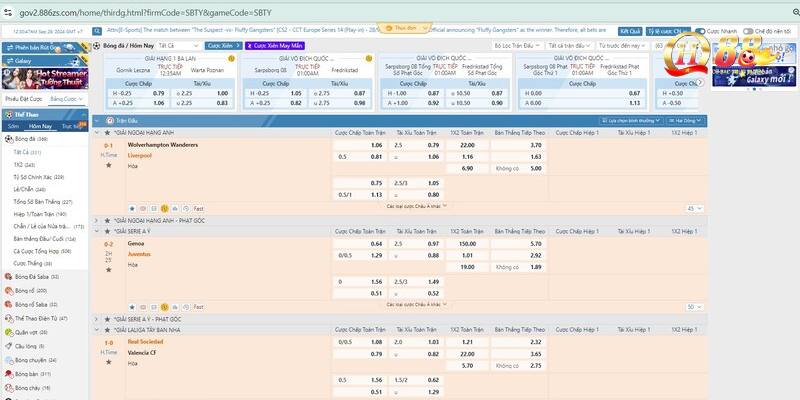Switch to the Trực tiếp live tab

pyautogui.click(x=70, y=126)
